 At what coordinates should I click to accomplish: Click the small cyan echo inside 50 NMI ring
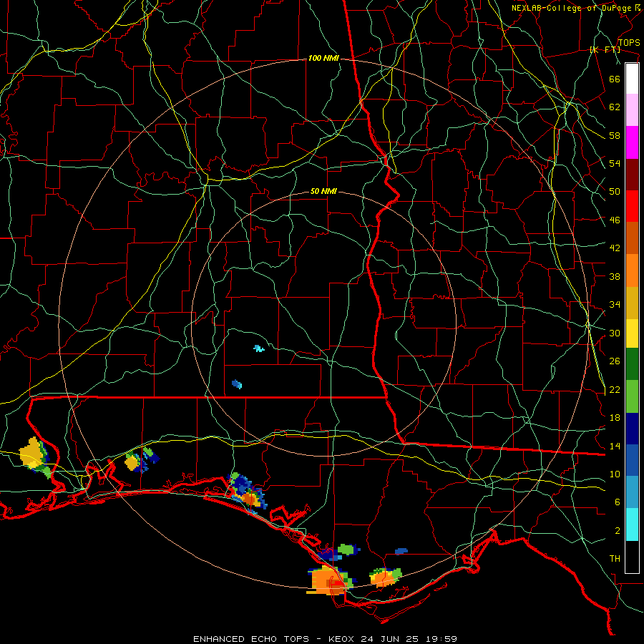(259, 348)
